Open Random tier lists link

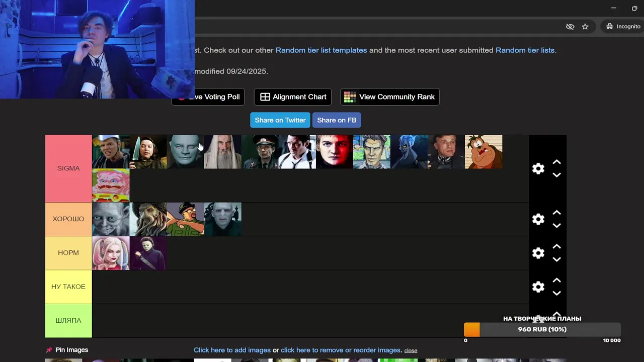click(x=525, y=50)
